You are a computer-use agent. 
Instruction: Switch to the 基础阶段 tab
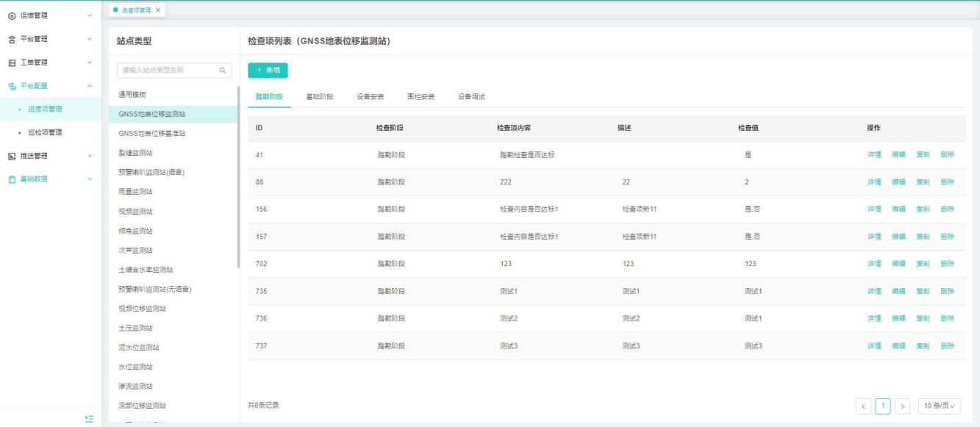[319, 97]
